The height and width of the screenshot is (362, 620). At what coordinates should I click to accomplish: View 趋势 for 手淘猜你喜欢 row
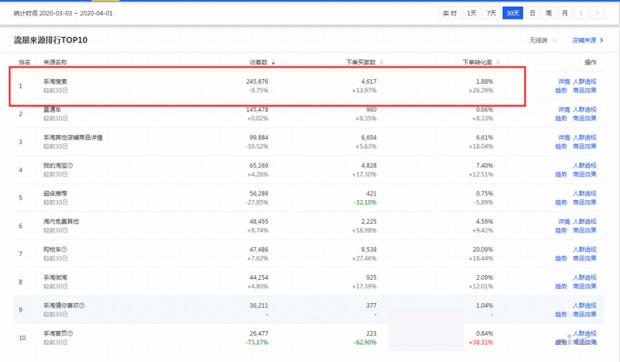(561, 315)
